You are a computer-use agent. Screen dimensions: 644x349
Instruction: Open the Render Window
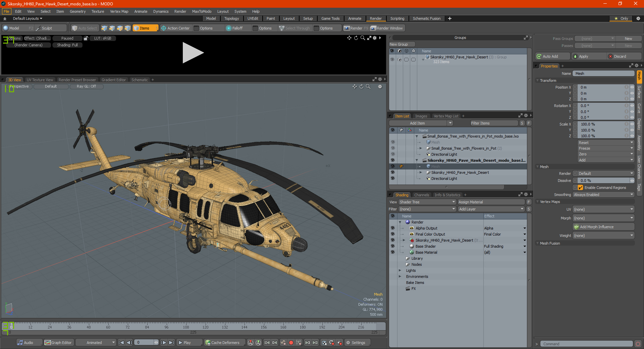[387, 28]
